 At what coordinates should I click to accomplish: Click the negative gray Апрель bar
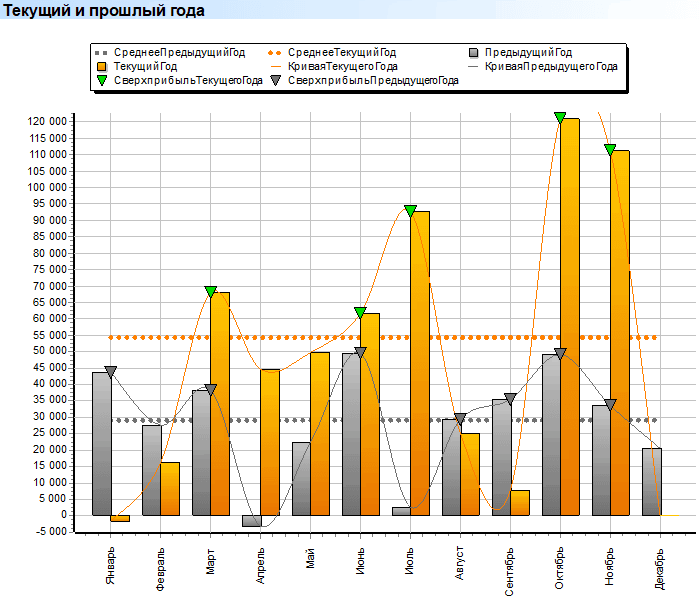251,521
